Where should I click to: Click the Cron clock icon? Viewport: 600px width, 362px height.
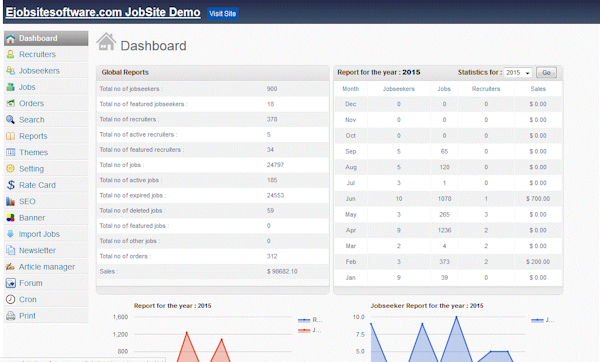coord(10,299)
